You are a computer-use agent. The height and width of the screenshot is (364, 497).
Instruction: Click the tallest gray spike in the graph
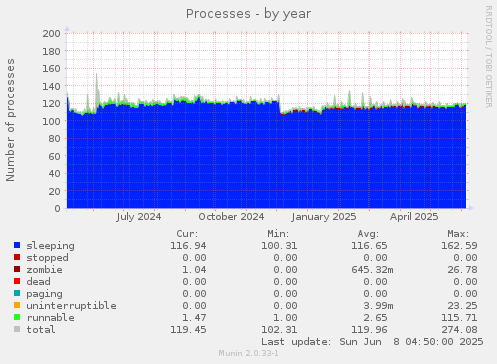(x=97, y=90)
